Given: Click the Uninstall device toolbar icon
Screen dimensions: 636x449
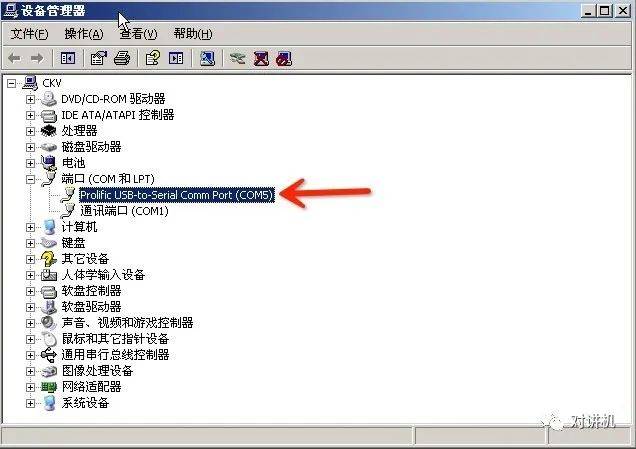Looking at the screenshot, I should tap(261, 59).
